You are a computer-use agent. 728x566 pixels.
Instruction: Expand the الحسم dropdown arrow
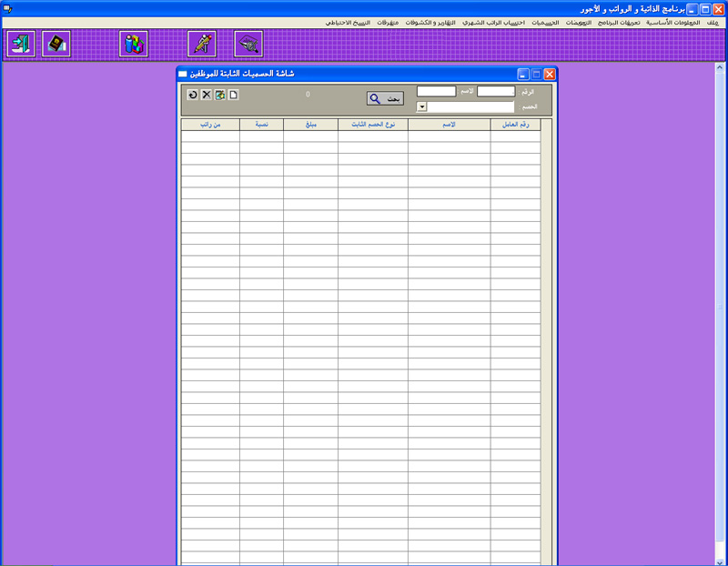point(422,106)
